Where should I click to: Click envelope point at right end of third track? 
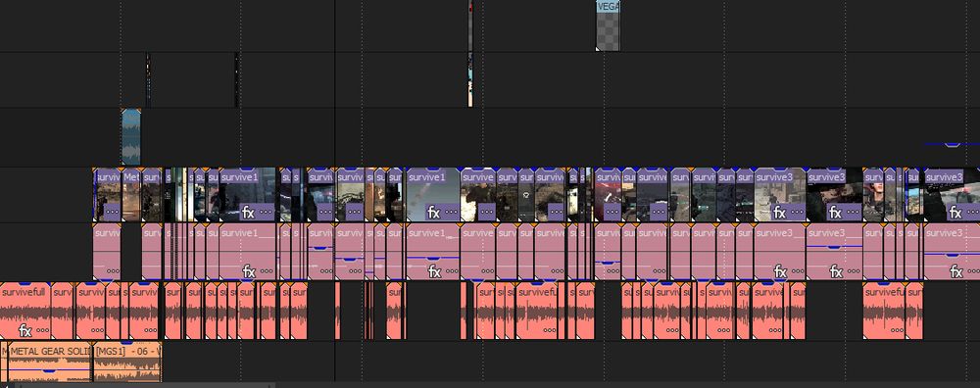[x=952, y=145]
